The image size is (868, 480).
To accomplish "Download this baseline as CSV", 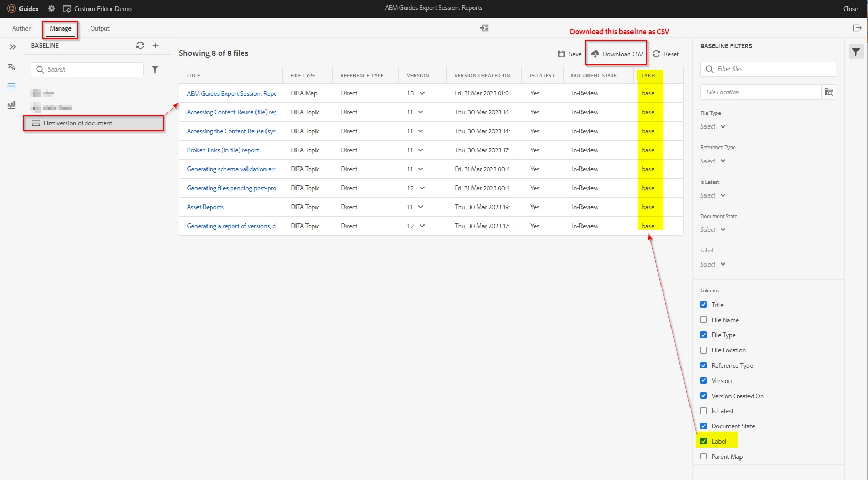I will click(617, 54).
